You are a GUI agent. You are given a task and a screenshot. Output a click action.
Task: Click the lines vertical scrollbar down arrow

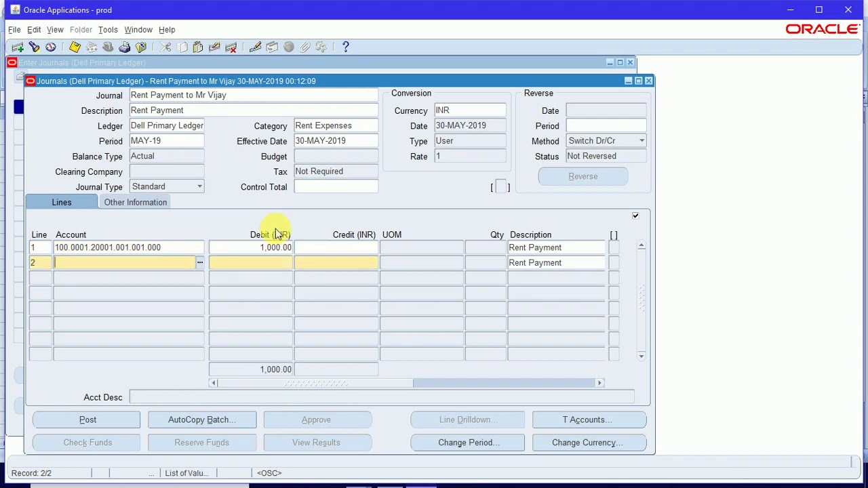642,356
